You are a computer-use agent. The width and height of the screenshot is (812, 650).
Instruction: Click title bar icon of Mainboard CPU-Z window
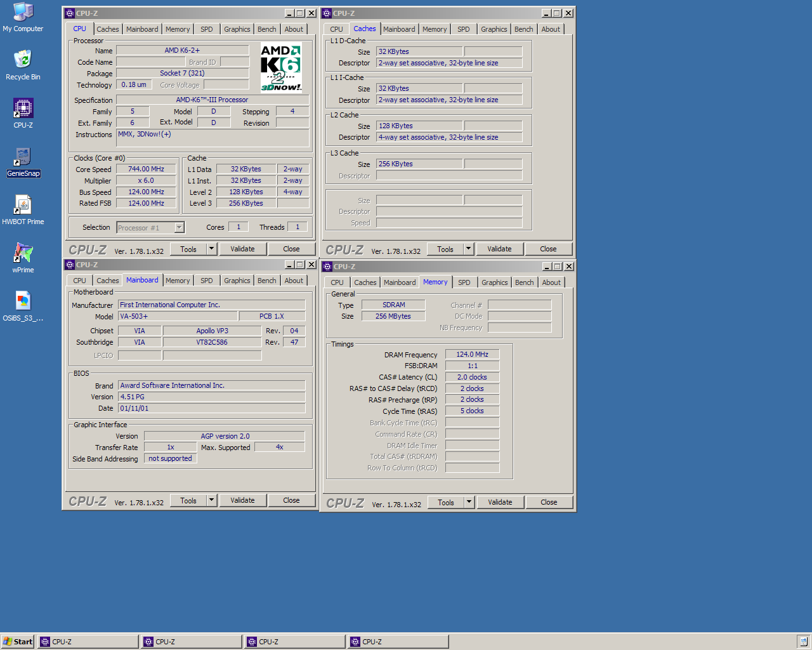70,265
